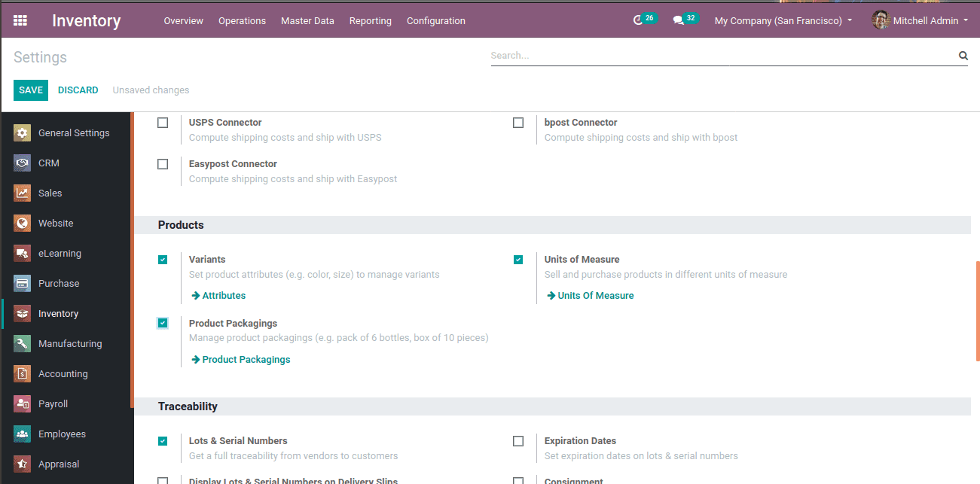Viewport: 980px width, 484px height.
Task: Click the Traceability section heading
Action: pos(188,406)
